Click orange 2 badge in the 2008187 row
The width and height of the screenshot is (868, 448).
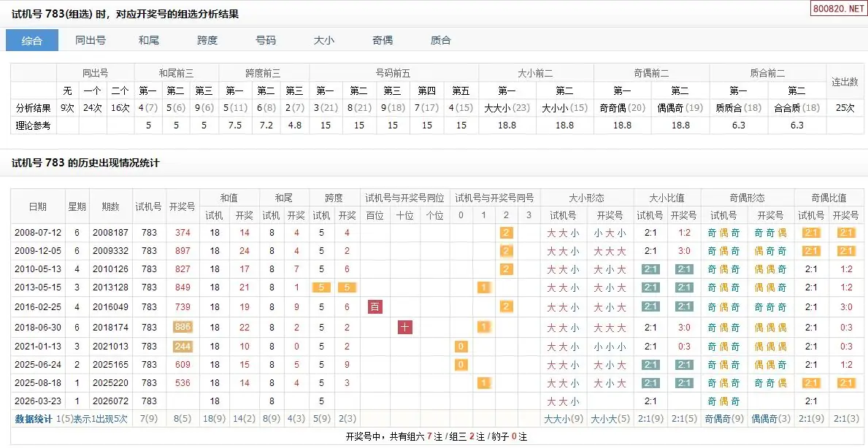tap(505, 233)
